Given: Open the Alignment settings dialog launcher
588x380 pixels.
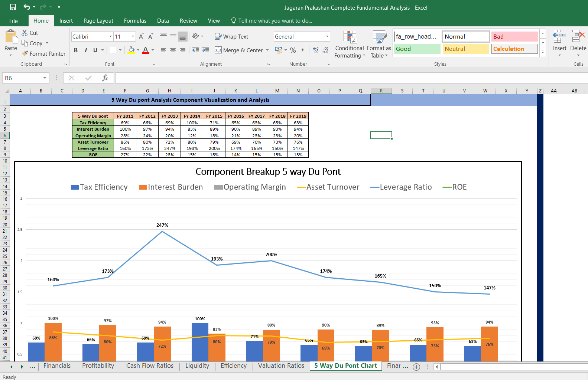Looking at the screenshot, I should pyautogui.click(x=268, y=64).
